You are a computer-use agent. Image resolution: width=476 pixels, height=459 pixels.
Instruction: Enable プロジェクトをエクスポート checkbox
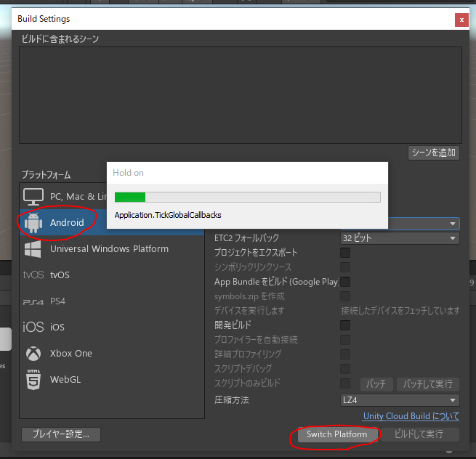tap(345, 253)
